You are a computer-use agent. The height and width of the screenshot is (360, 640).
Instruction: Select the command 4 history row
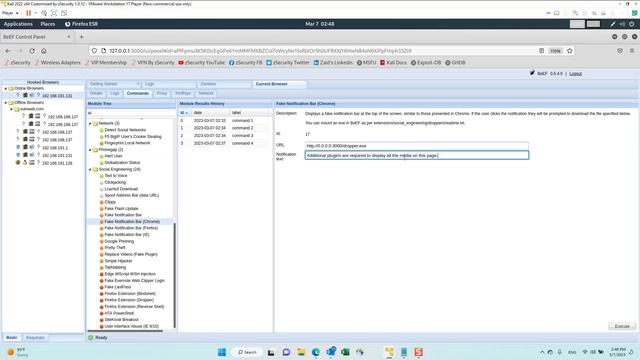click(x=225, y=143)
